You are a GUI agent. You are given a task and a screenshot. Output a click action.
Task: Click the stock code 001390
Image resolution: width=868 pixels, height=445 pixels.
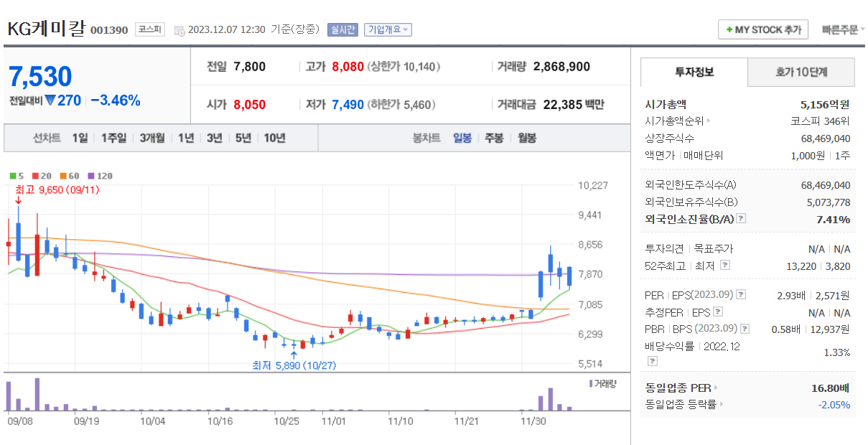[x=109, y=30]
